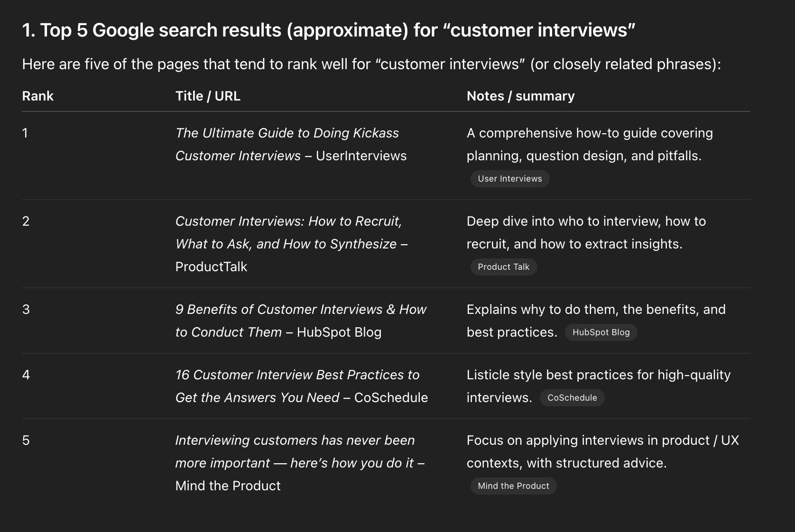
Task: Click the intro sentence about pages that rank well
Action: coord(371,64)
